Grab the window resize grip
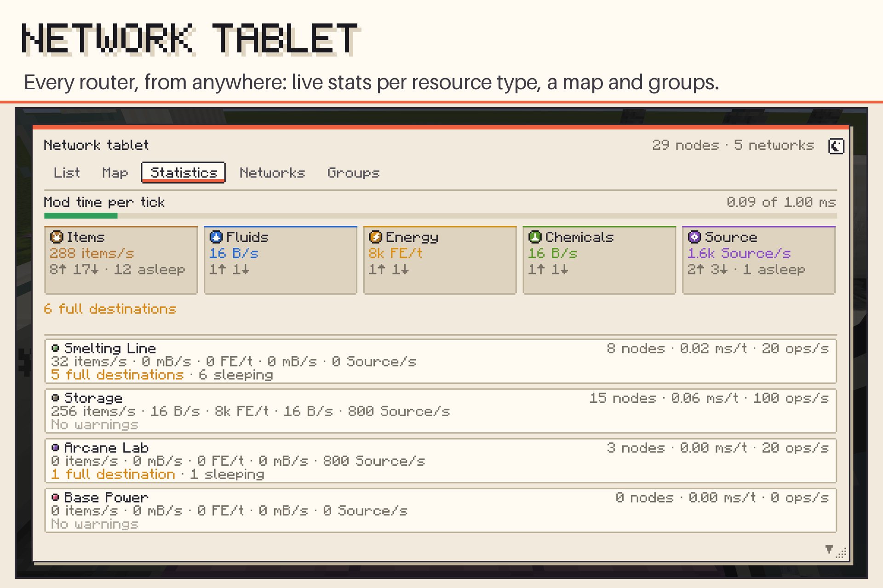 click(x=842, y=553)
